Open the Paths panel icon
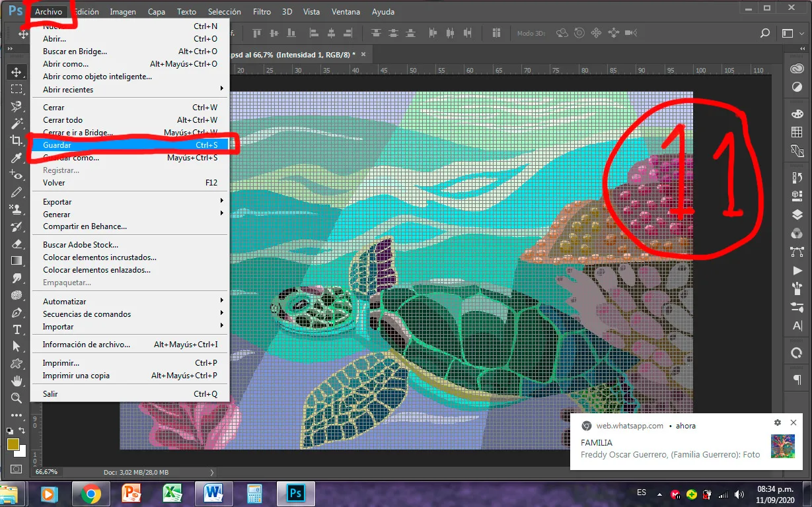The width and height of the screenshot is (812, 507). pyautogui.click(x=797, y=252)
